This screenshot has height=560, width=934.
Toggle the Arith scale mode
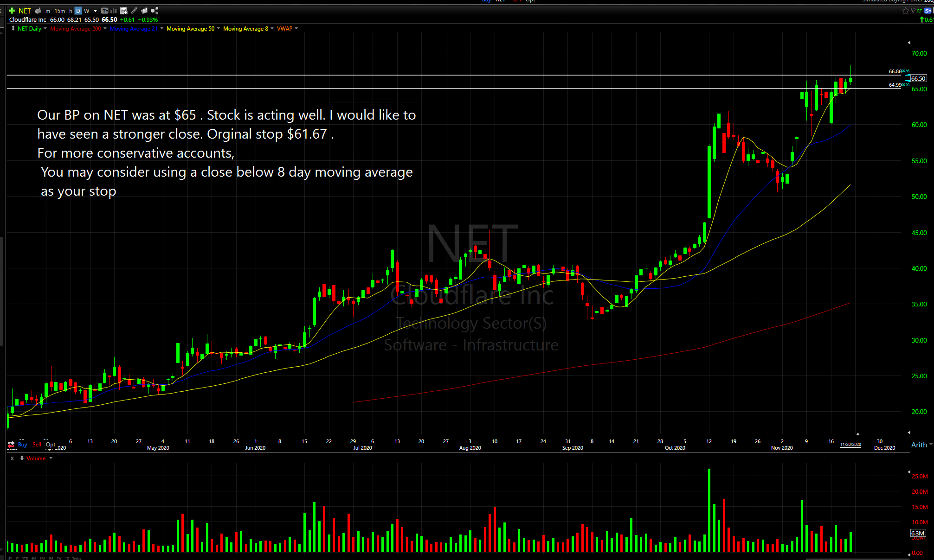[919, 445]
